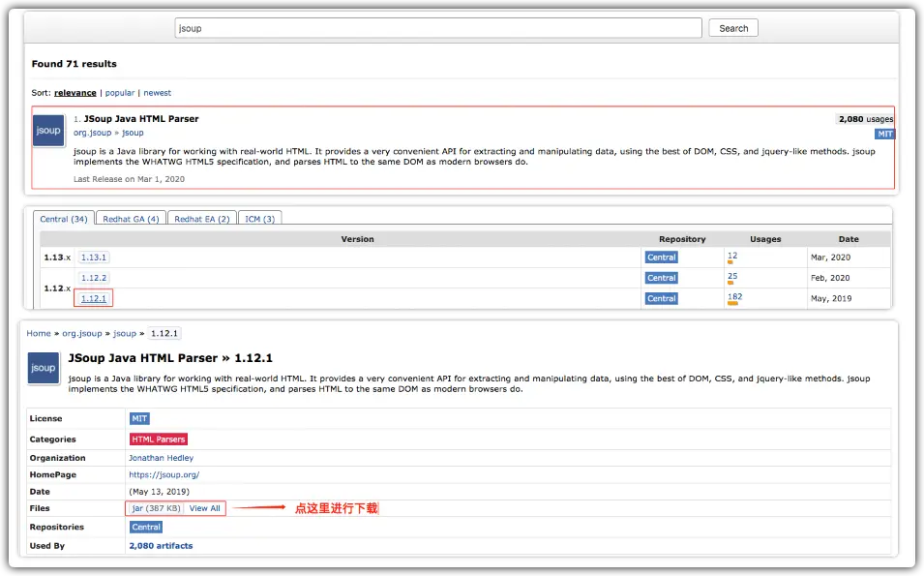Click the 1.13.x version group label
924x576 pixels.
pos(56,258)
